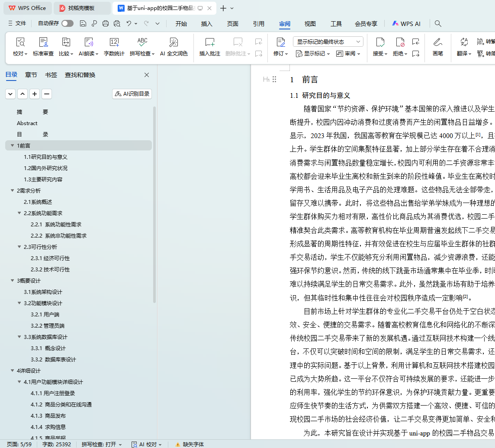Click the 缺失字体 warning in status bar

(x=190, y=444)
